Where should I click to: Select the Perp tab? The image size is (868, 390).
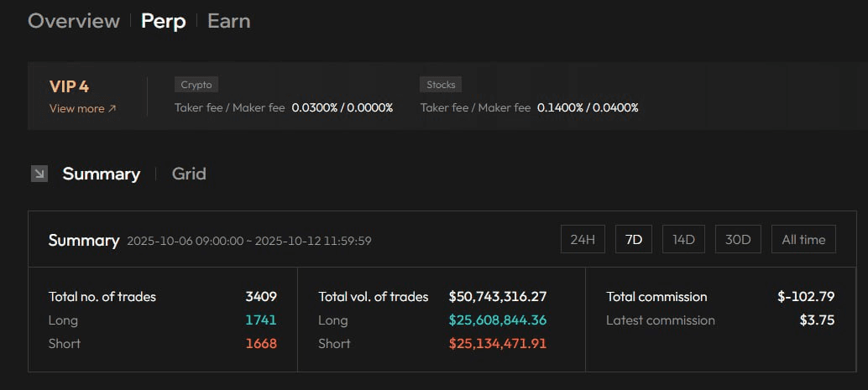[x=164, y=21]
